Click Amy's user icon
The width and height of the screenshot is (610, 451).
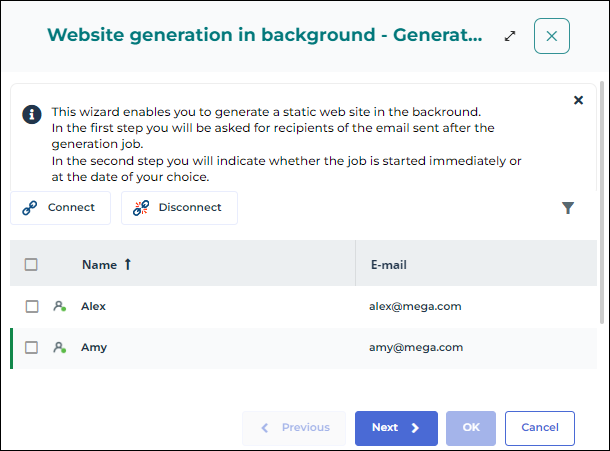[x=60, y=348]
